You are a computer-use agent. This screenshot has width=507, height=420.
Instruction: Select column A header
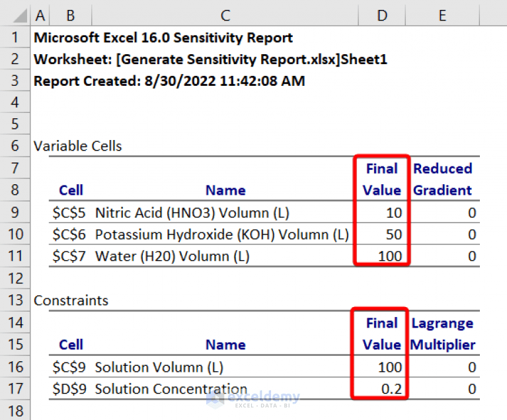coord(40,15)
